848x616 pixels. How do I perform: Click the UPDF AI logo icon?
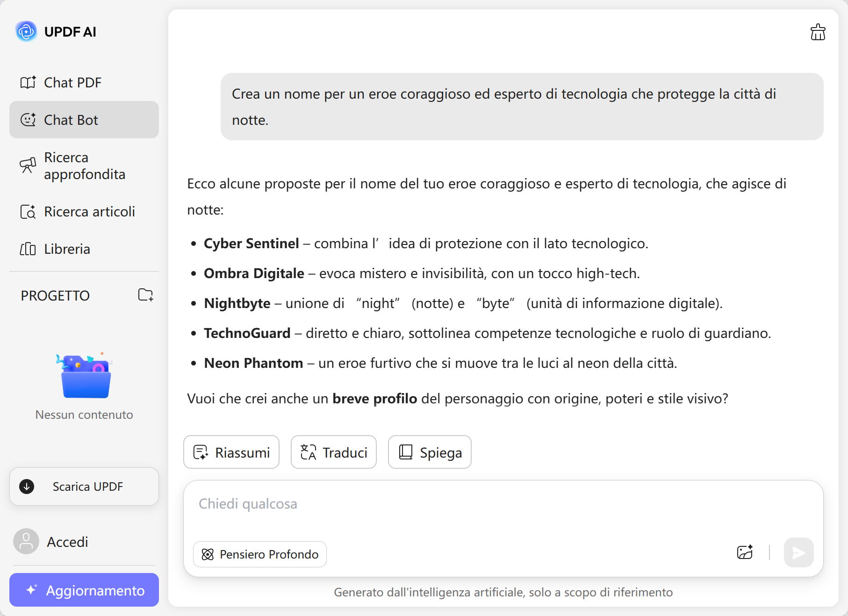(26, 32)
